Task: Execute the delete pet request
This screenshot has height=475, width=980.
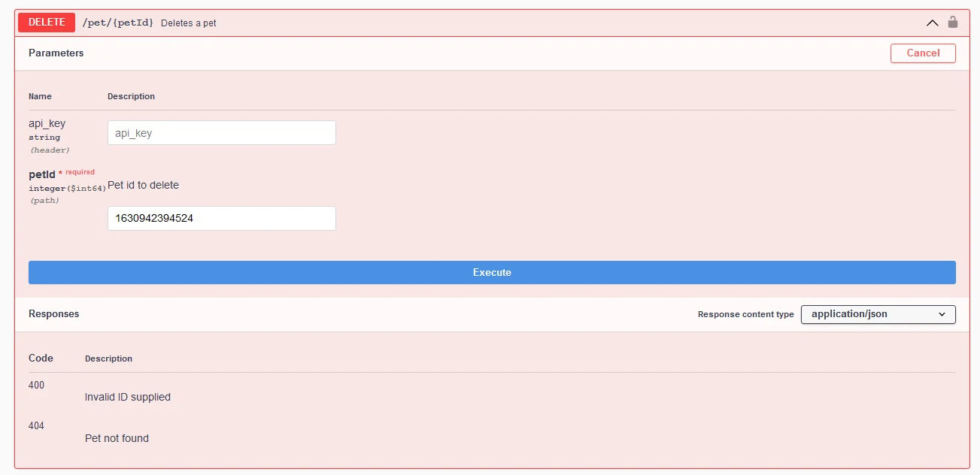Action: click(x=492, y=273)
